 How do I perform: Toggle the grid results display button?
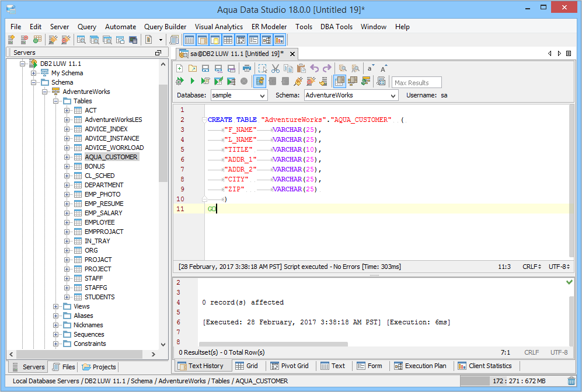coord(340,82)
